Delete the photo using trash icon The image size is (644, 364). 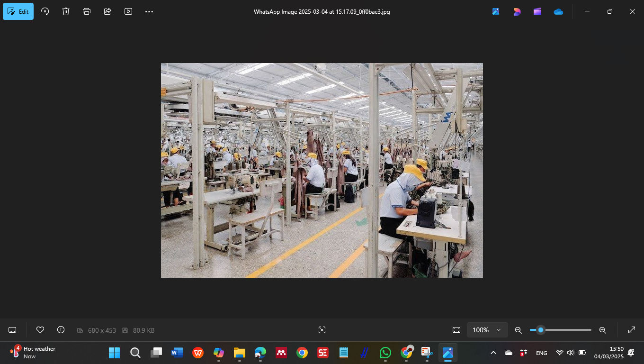(x=66, y=11)
